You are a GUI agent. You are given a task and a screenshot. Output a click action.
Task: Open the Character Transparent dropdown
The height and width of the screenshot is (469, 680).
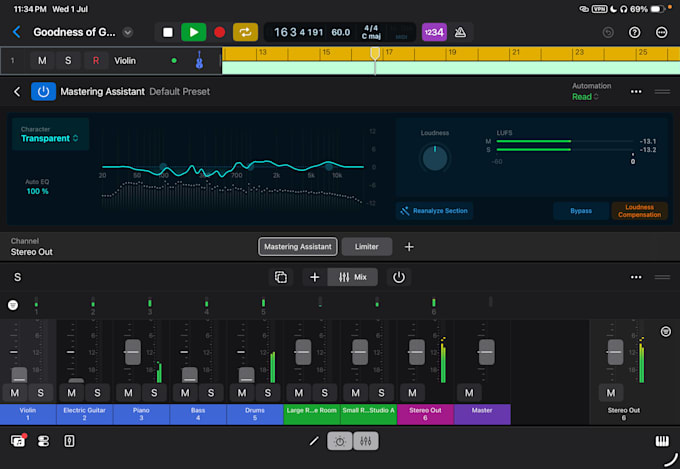tap(50, 134)
